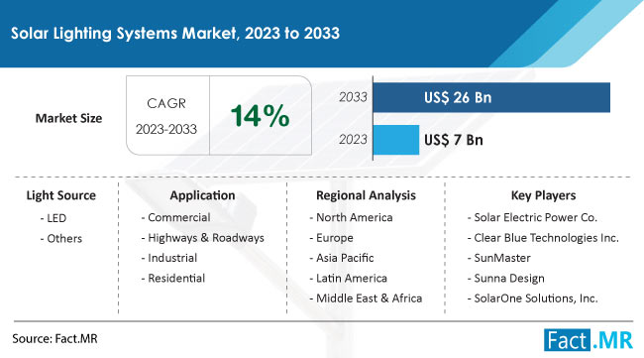The height and width of the screenshot is (358, 644).
Task: Click the Regional Analysis heading
Action: click(366, 195)
